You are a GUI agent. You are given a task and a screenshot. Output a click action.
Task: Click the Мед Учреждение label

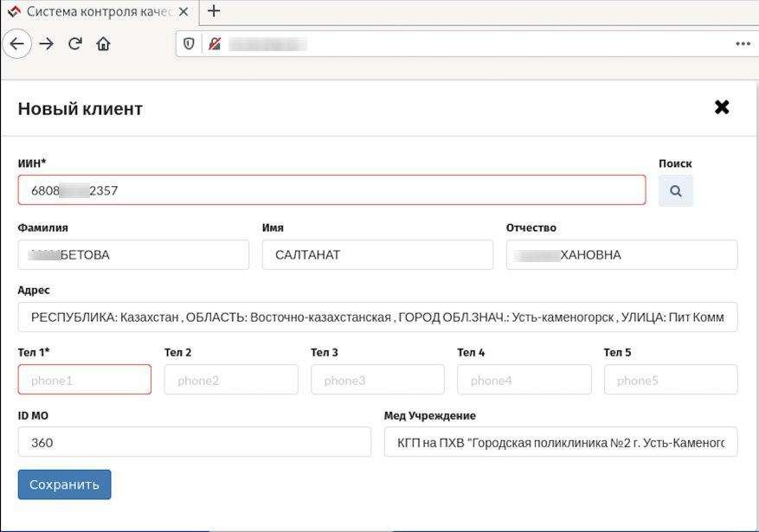(x=430, y=415)
